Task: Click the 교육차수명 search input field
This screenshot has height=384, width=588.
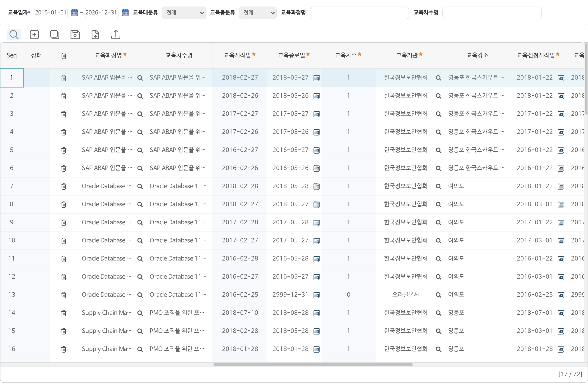Action: click(492, 13)
